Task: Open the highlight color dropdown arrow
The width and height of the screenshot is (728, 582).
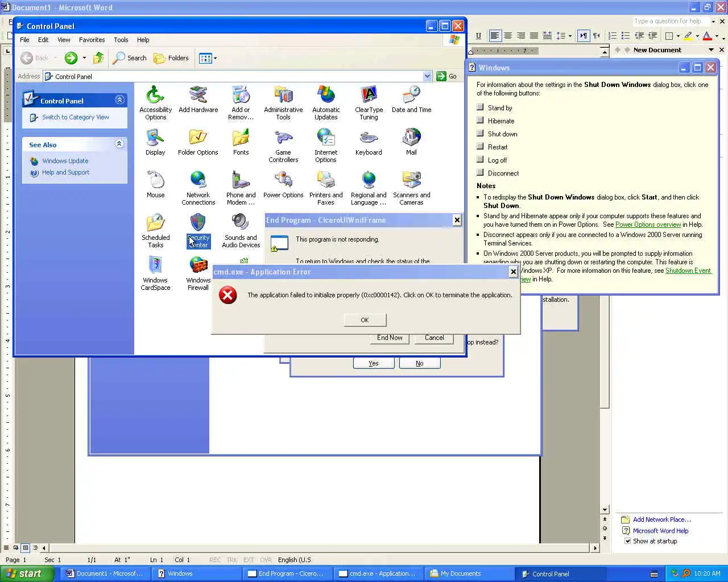Action: click(697, 36)
